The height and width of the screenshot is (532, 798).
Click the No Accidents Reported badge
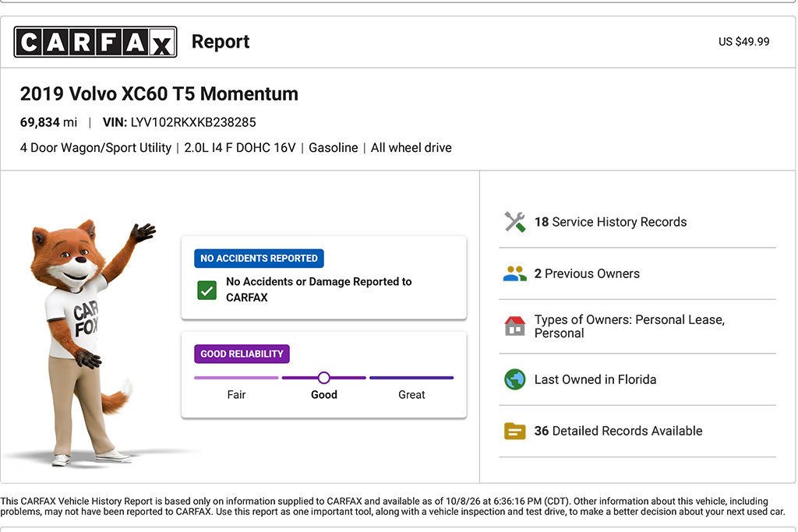(x=259, y=259)
